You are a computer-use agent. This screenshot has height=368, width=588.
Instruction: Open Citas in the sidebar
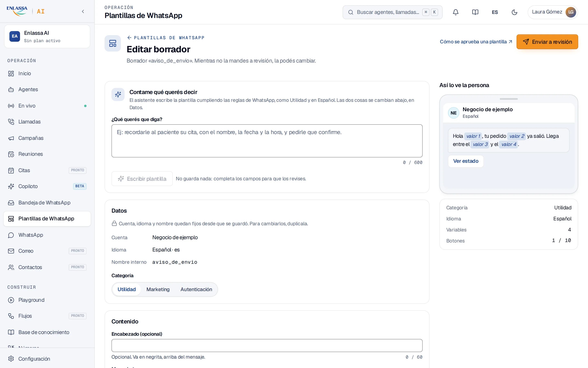coord(47,170)
